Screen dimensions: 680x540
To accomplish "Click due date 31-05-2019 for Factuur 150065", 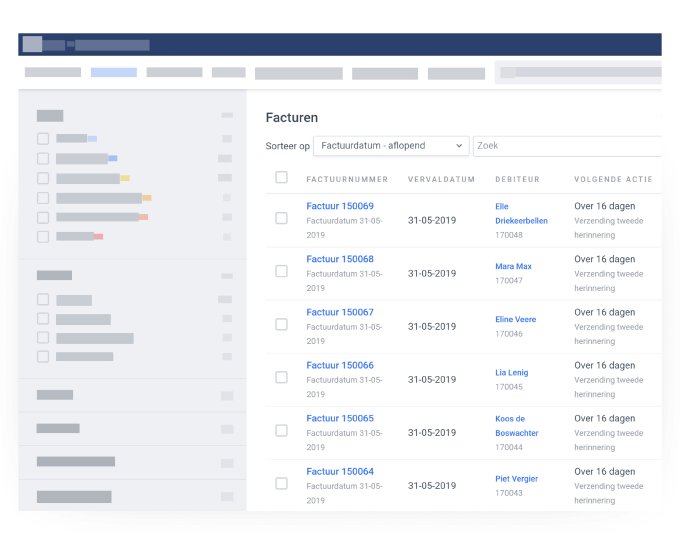I will coord(432,433).
